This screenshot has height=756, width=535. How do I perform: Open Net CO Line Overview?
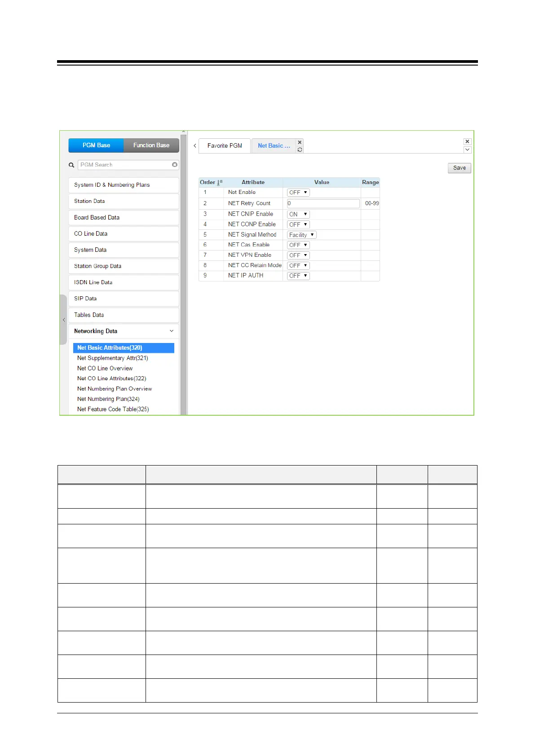coord(105,369)
